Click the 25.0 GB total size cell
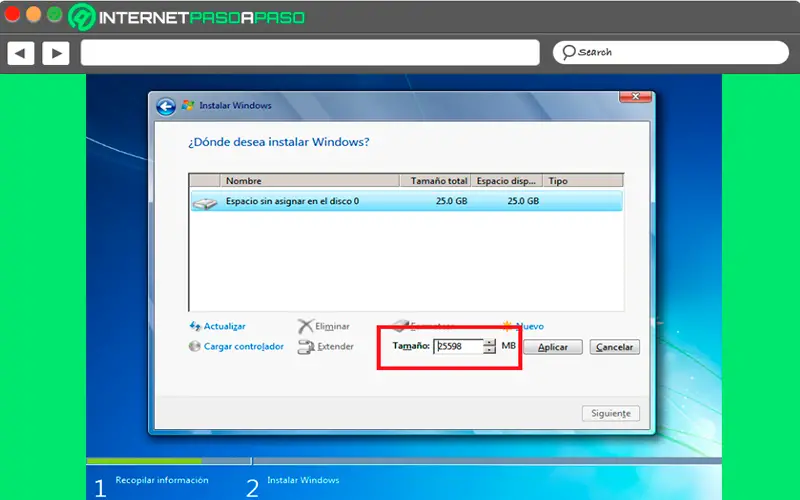 (452, 201)
